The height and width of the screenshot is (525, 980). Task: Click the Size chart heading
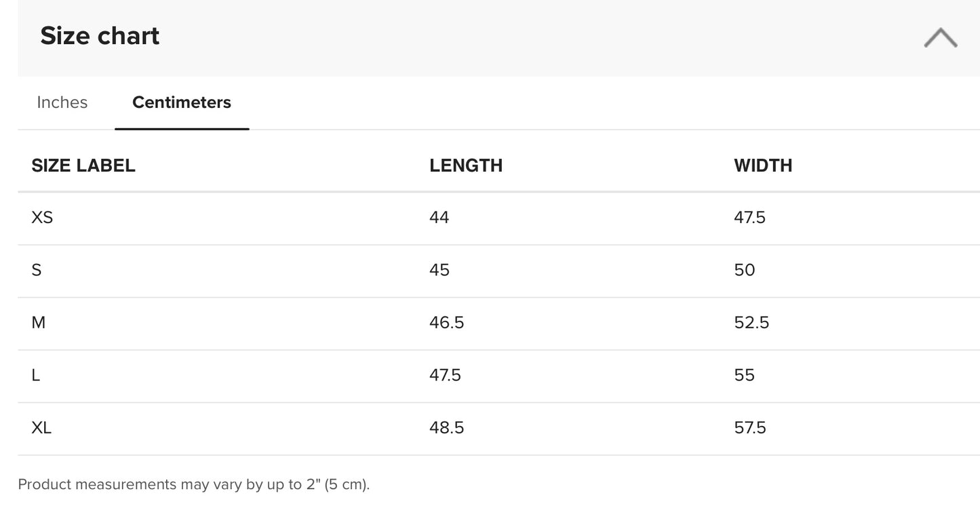coord(100,36)
